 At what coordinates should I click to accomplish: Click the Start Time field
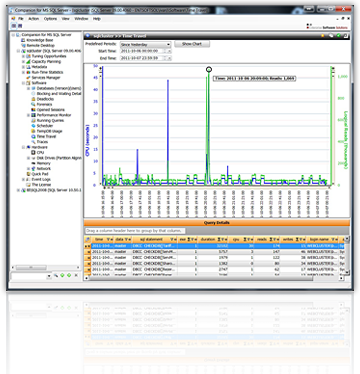click(145, 51)
